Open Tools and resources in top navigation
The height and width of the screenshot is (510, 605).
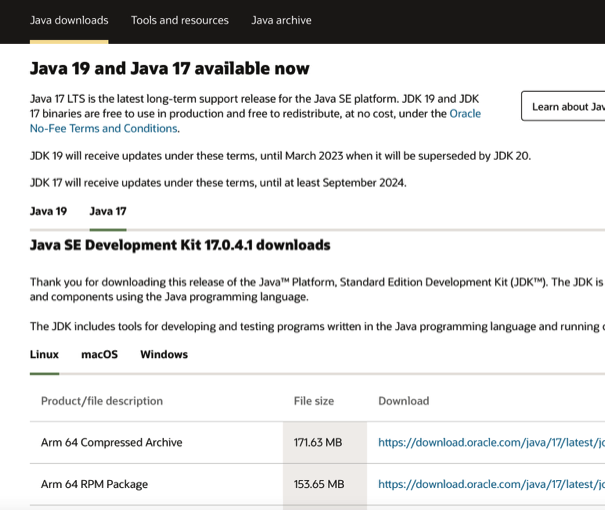click(179, 20)
